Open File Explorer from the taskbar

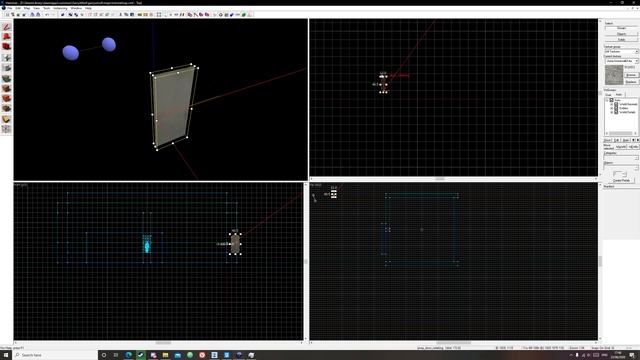click(x=165, y=355)
